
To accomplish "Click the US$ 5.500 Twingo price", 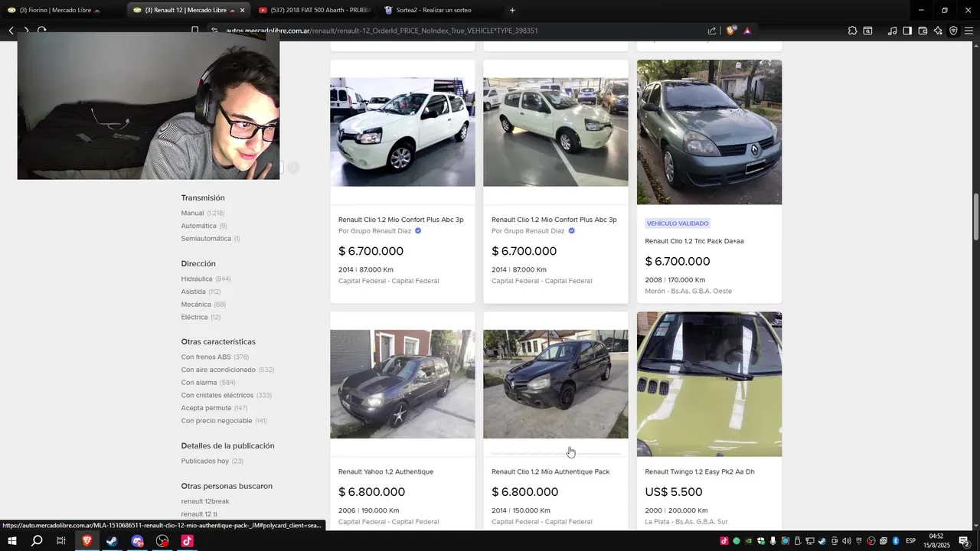I will [674, 492].
